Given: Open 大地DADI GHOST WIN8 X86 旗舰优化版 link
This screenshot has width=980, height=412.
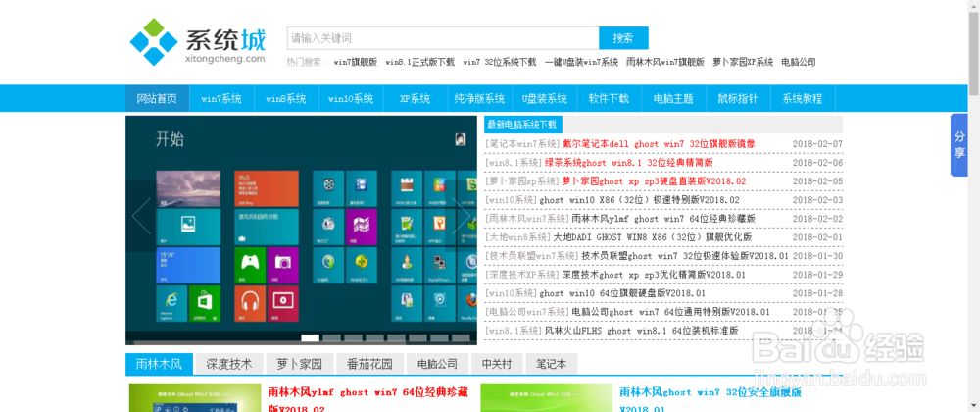Looking at the screenshot, I should (653, 237).
